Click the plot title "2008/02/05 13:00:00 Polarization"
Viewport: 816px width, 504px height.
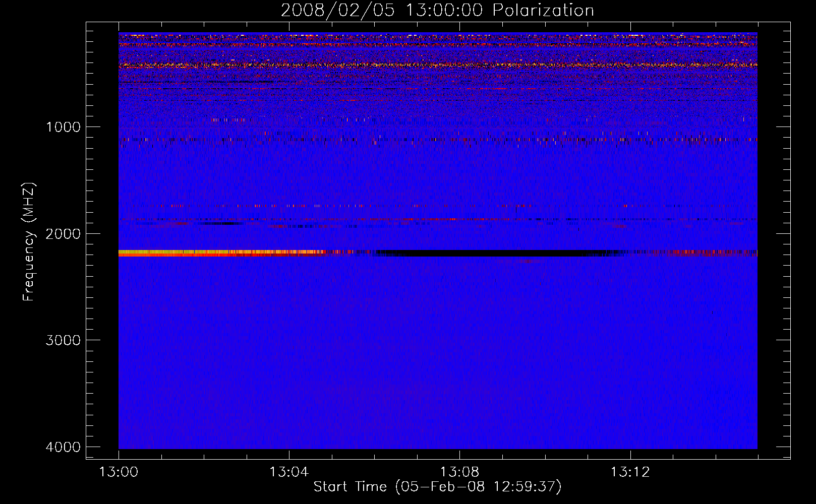click(437, 11)
